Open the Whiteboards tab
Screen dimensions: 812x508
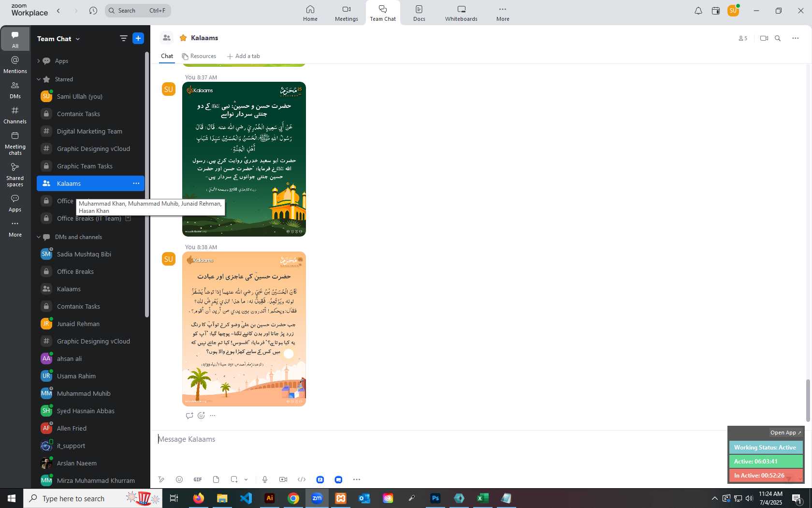click(x=461, y=13)
